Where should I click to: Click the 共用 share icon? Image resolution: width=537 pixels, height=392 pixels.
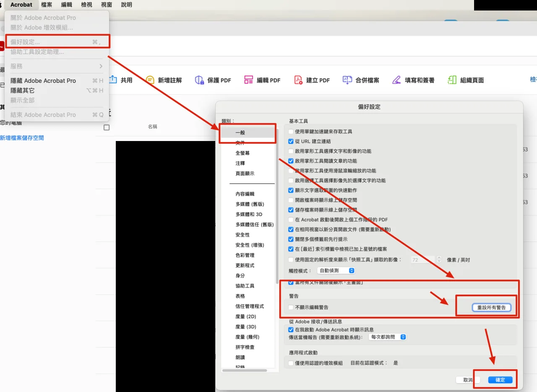[113, 80]
